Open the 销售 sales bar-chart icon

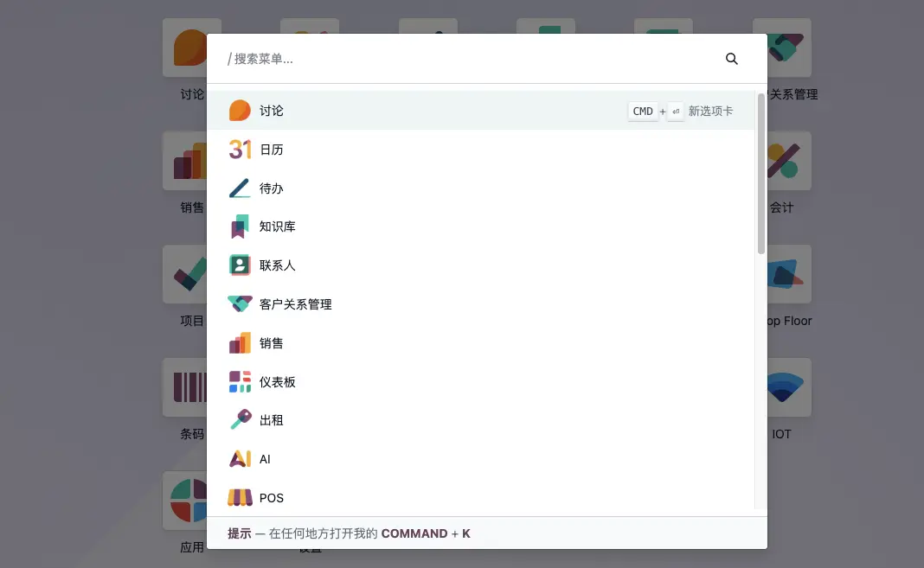click(x=239, y=342)
